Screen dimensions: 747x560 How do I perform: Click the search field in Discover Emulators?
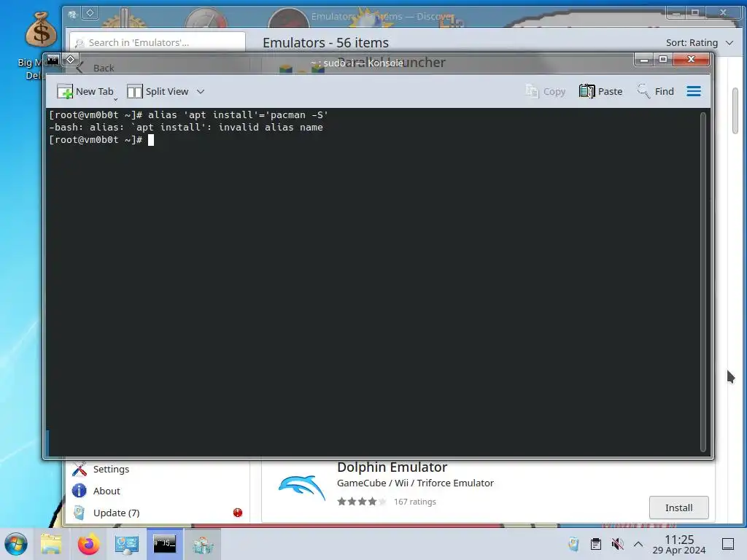158,42
